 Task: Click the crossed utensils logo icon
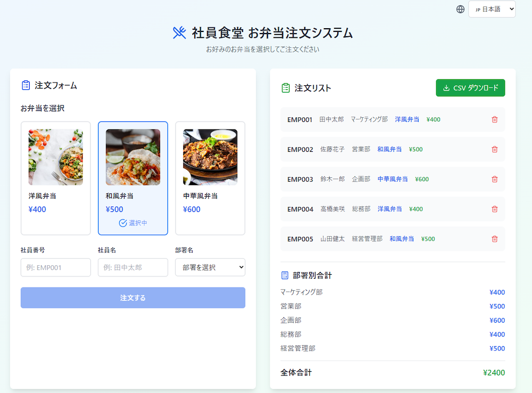179,33
